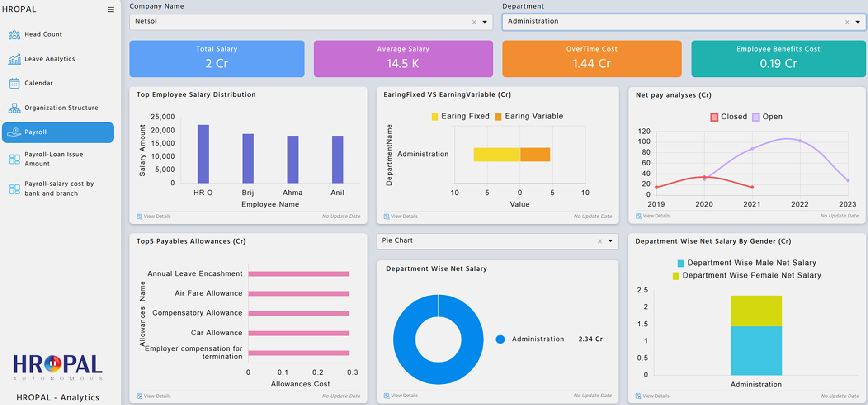This screenshot has height=405, width=868.
Task: Open Leave Analytics page
Action: point(50,59)
